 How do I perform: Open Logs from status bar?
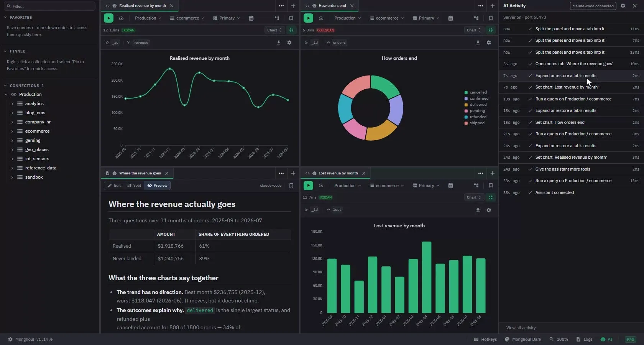coord(584,339)
